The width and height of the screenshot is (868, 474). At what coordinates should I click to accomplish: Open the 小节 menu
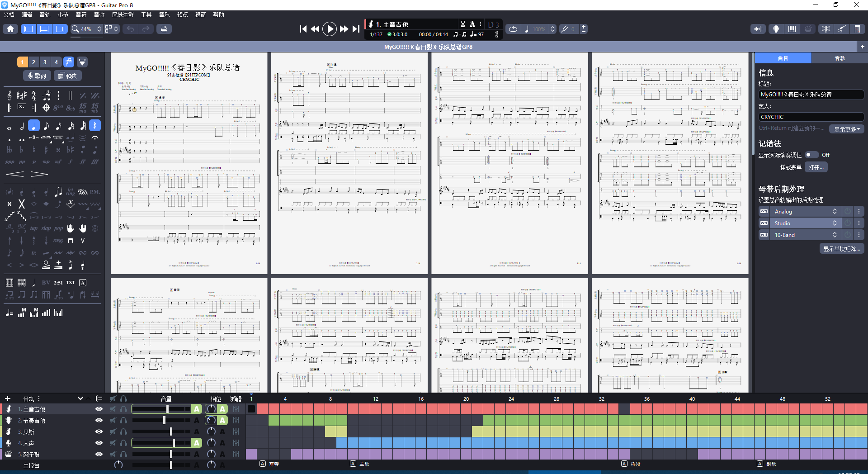[x=63, y=14]
